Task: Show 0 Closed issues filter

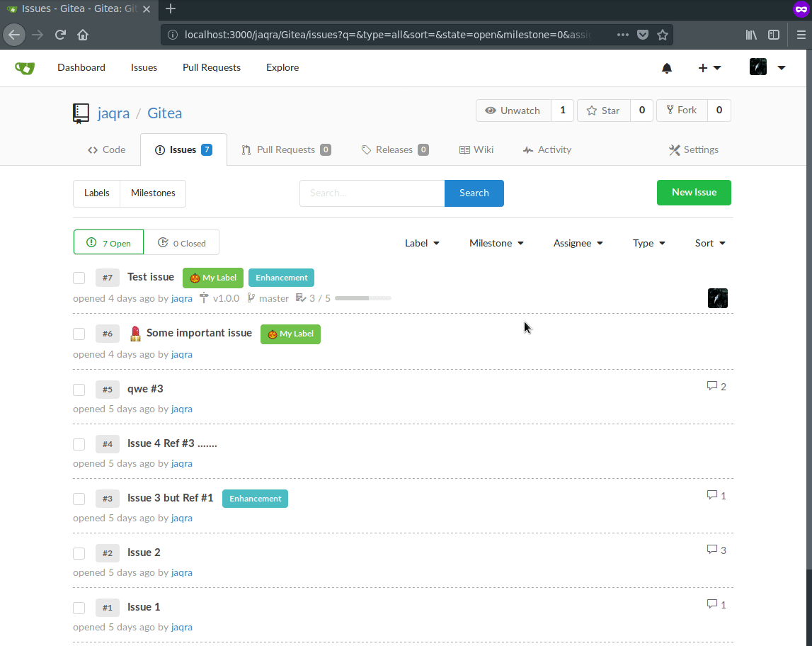Action: tap(181, 242)
